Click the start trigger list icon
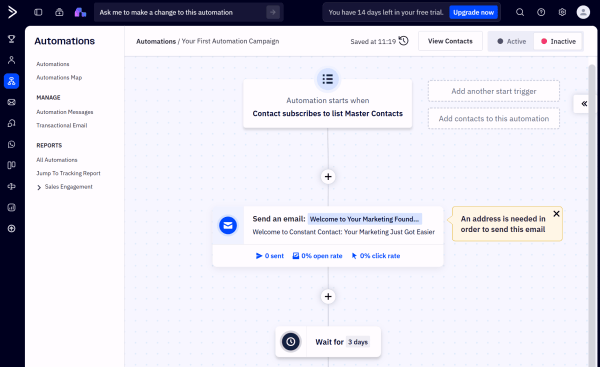Image resolution: width=600 pixels, height=367 pixels. click(328, 79)
